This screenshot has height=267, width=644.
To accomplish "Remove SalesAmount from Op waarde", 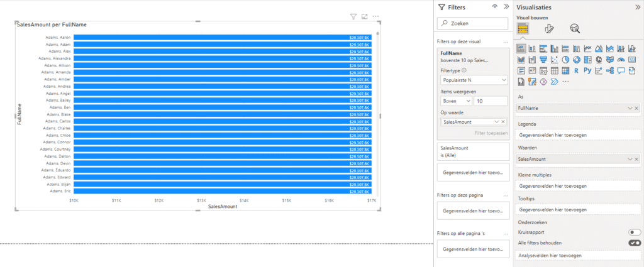I will (502, 122).
